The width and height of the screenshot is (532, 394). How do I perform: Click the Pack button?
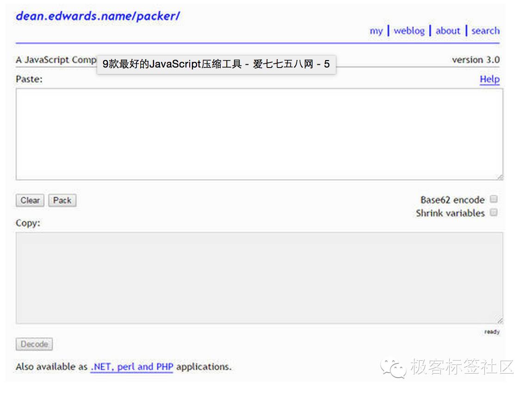tap(62, 200)
